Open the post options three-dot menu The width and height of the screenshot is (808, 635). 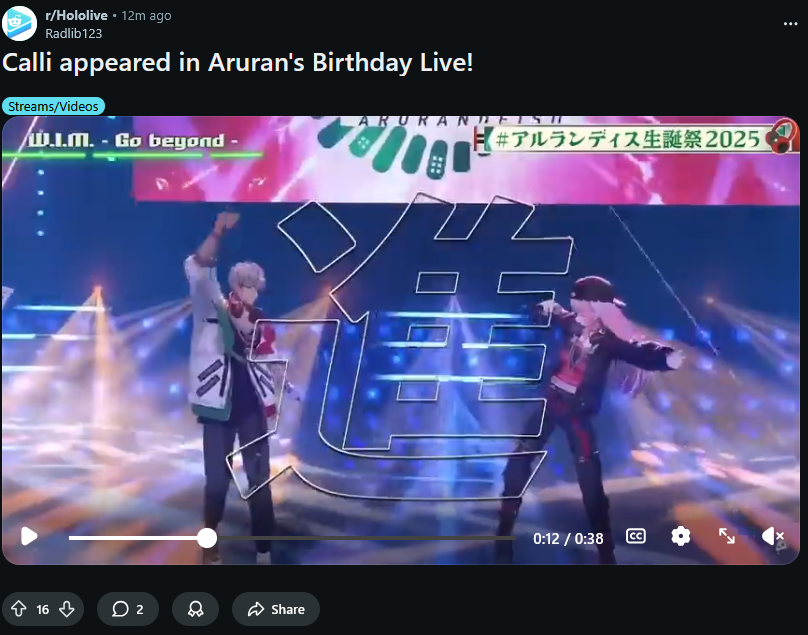coord(790,24)
